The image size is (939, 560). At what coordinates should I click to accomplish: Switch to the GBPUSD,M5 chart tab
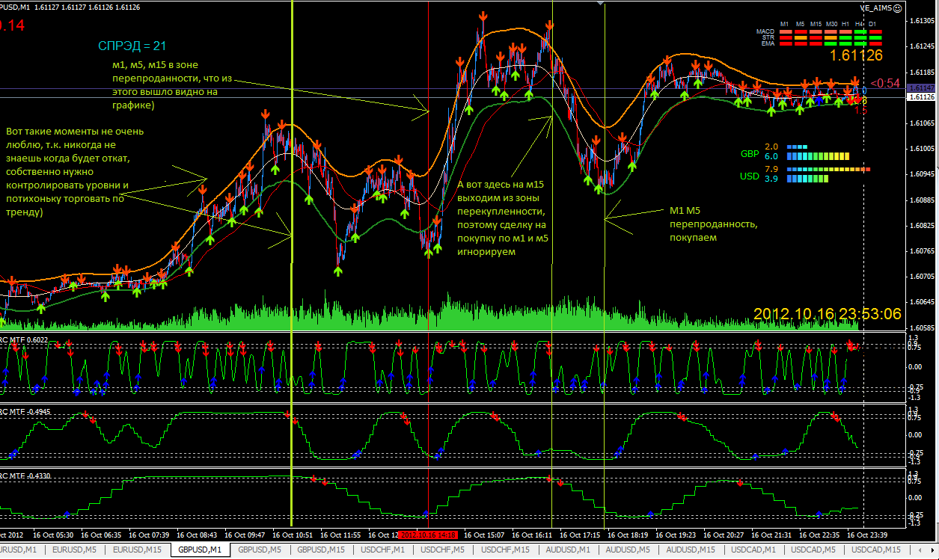click(x=260, y=550)
